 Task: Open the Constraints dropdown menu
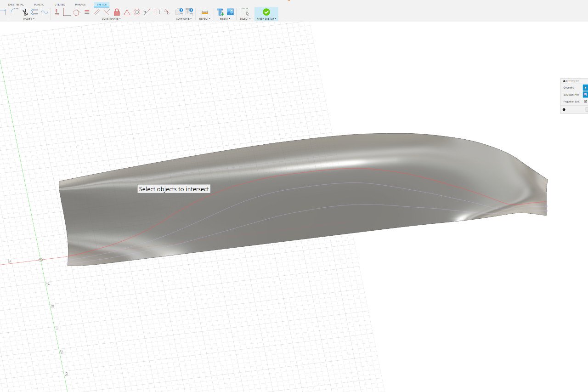pyautogui.click(x=111, y=19)
